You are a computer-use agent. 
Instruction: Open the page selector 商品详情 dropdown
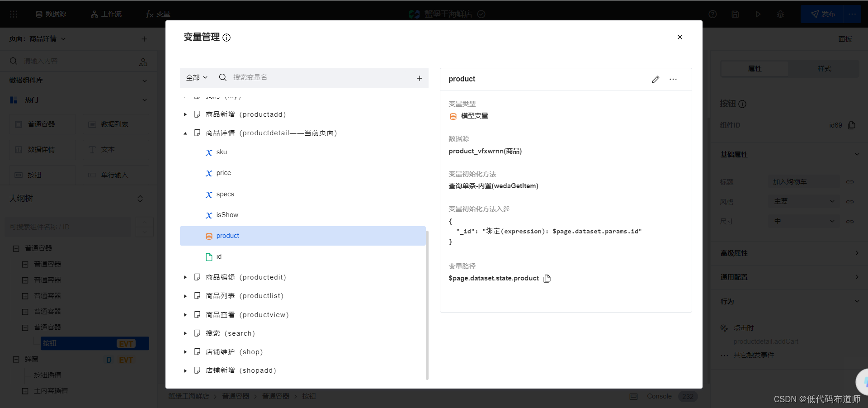click(x=38, y=39)
